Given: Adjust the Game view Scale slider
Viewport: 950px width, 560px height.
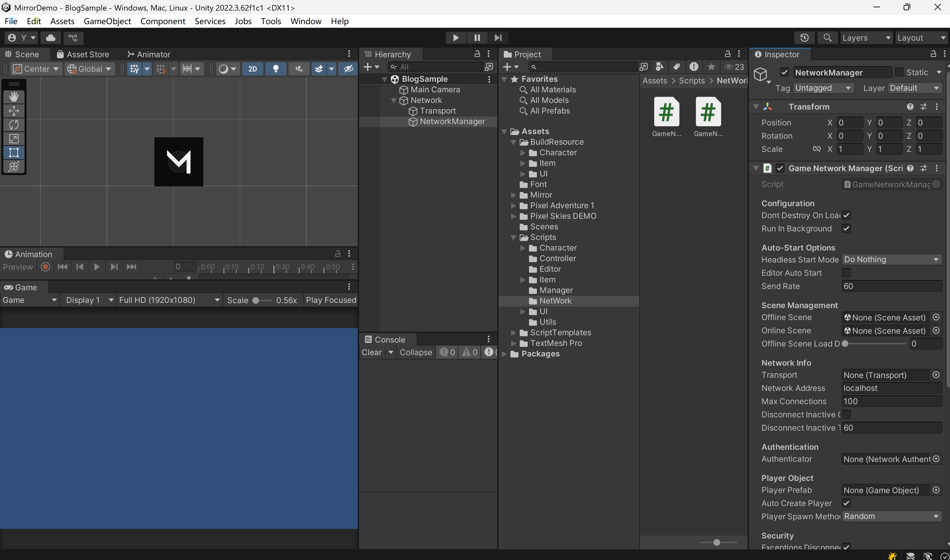Looking at the screenshot, I should 256,301.
